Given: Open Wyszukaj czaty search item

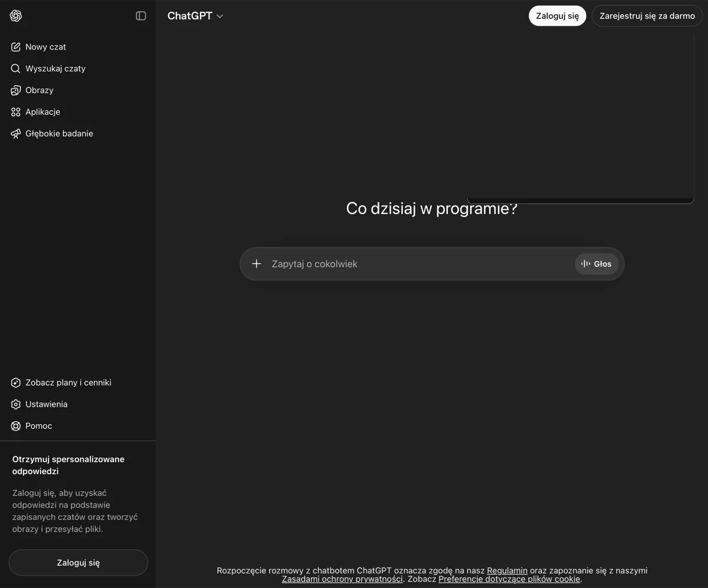Looking at the screenshot, I should tap(78, 68).
